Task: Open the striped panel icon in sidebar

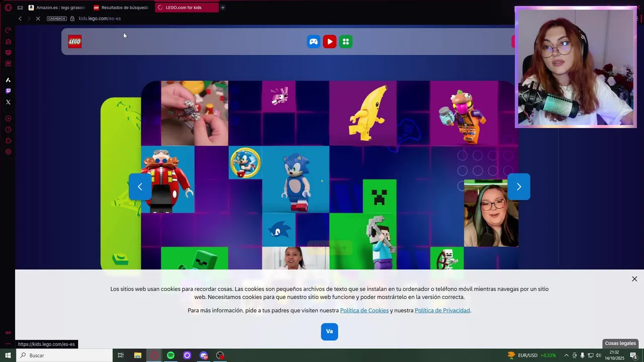Action: (x=8, y=53)
